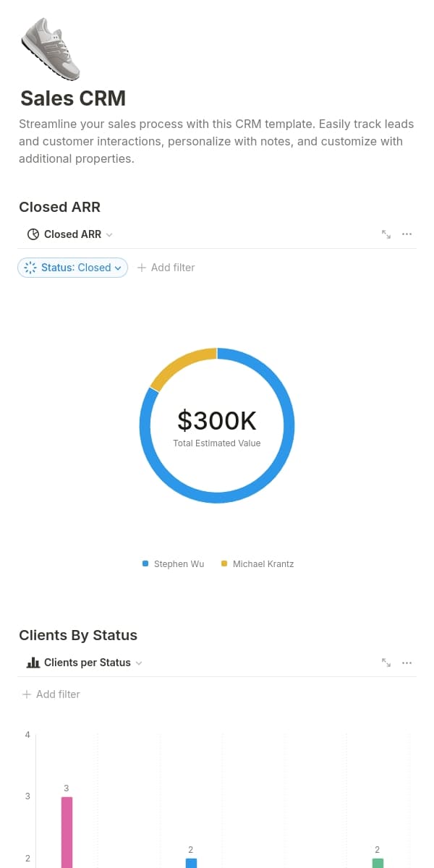Viewport: 434px width, 868px height.
Task: Expand the Closed ARR chart to full screen
Action: click(x=386, y=234)
